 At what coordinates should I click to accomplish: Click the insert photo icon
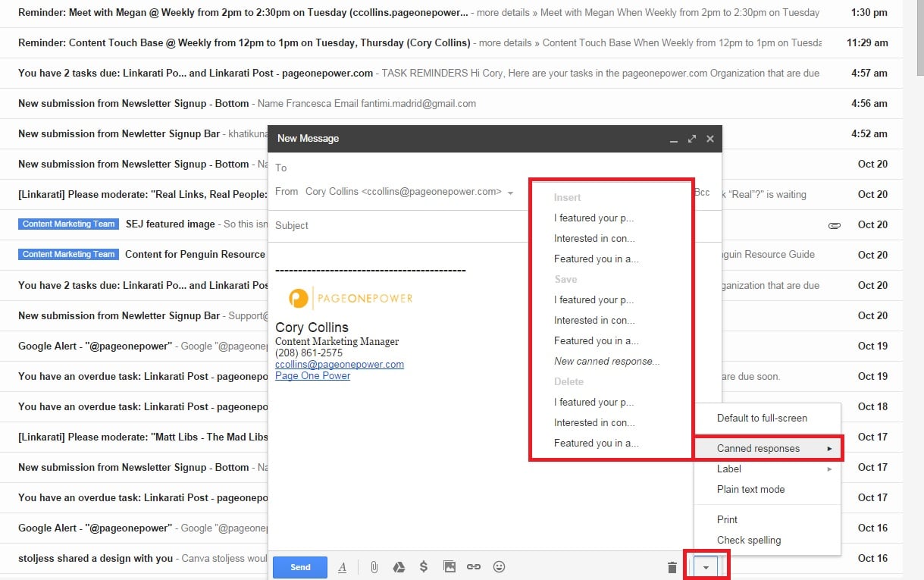click(449, 567)
